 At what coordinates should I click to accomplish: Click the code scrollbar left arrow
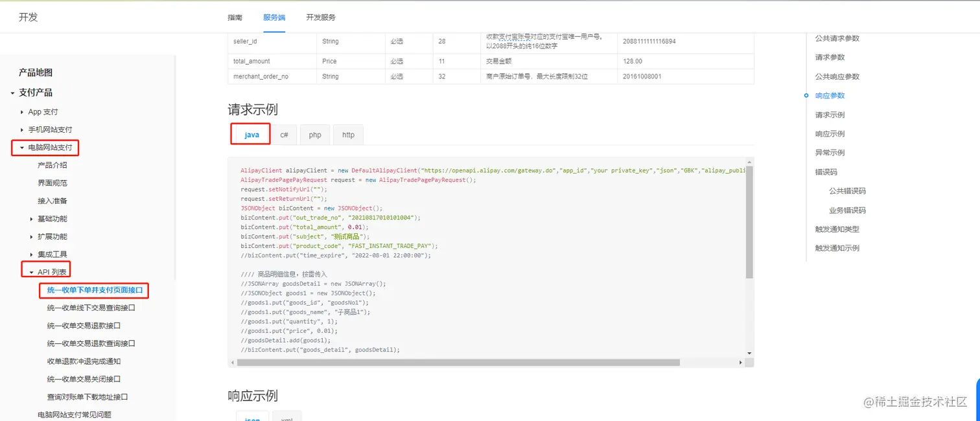click(232, 363)
